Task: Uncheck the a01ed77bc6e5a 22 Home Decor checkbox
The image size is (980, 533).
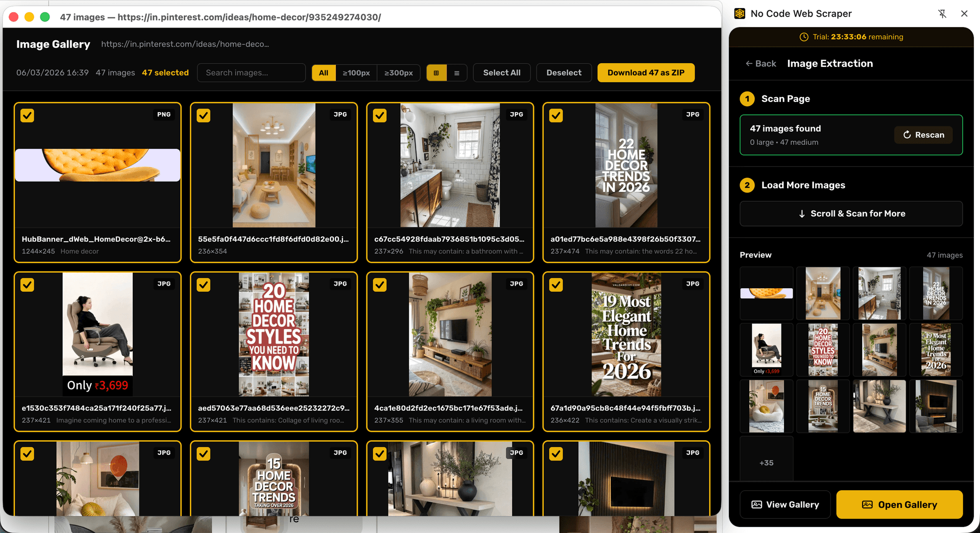Action: (x=556, y=116)
